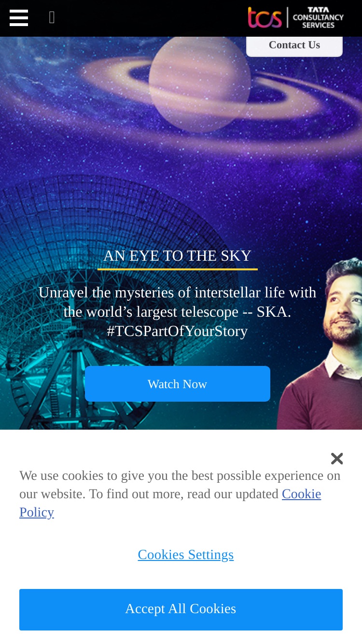This screenshot has width=362, height=644.
Task: Click the 'AN EYE TO THE SKY' heading
Action: (178, 255)
